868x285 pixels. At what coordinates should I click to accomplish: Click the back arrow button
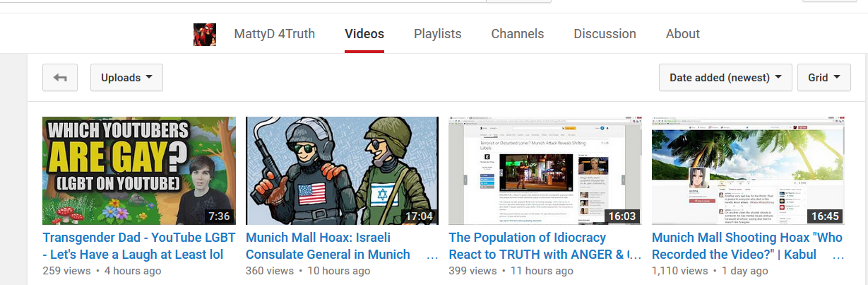(x=60, y=78)
